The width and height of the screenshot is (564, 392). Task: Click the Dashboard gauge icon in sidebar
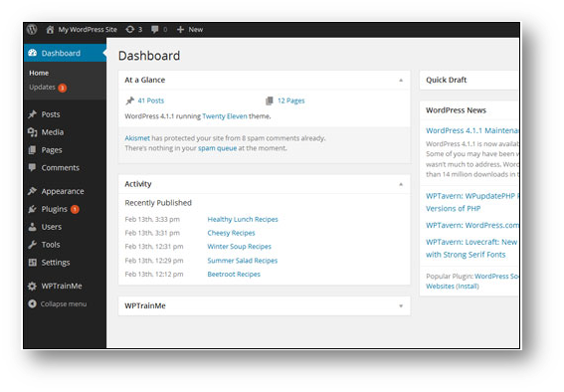pos(33,53)
